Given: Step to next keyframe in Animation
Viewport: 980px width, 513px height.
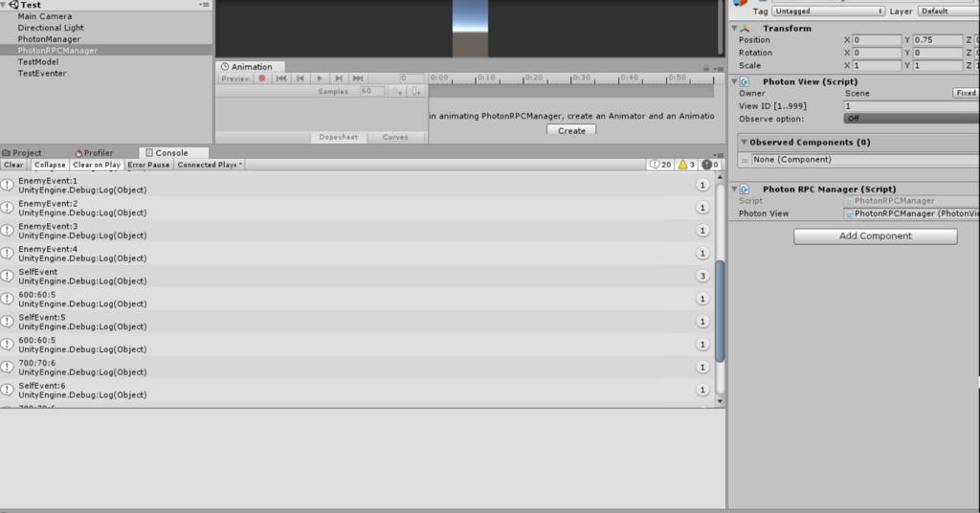Looking at the screenshot, I should point(339,78).
